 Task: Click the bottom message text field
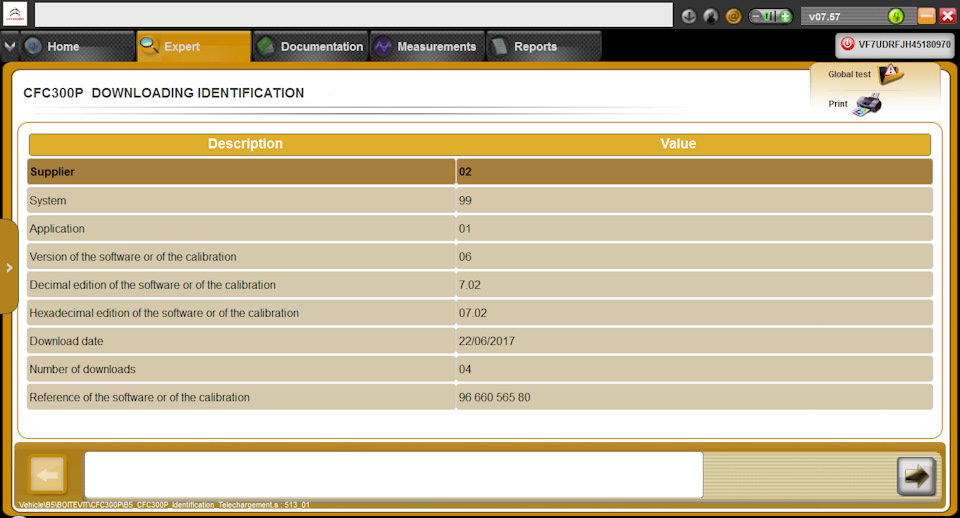[394, 475]
